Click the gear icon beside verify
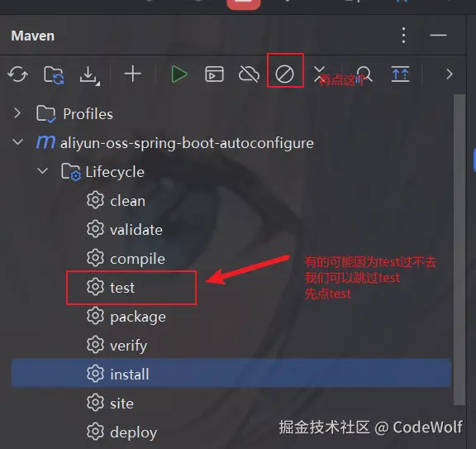 coord(95,345)
